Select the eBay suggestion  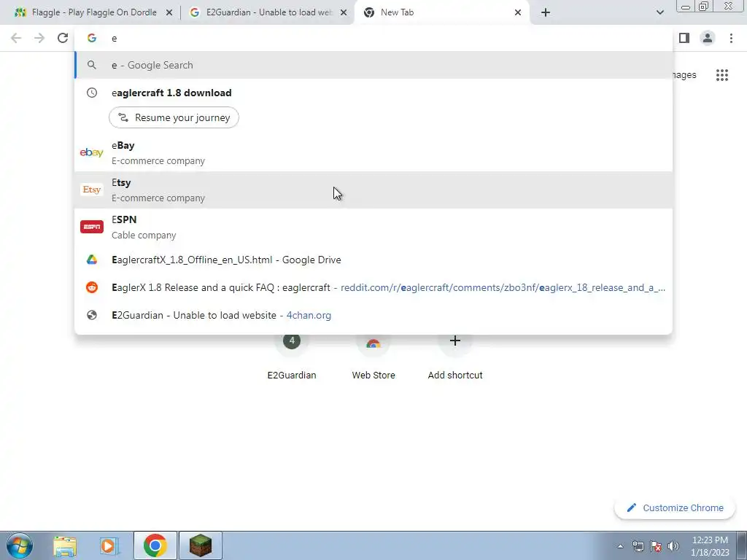click(373, 153)
